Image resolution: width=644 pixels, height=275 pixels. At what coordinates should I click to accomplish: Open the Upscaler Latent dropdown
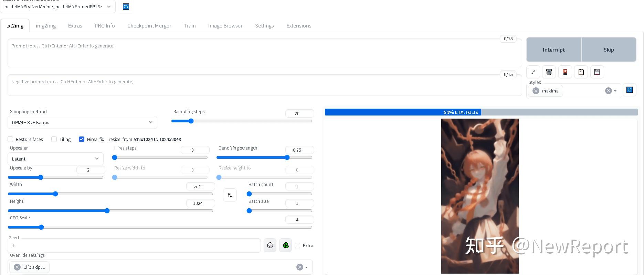(x=55, y=159)
